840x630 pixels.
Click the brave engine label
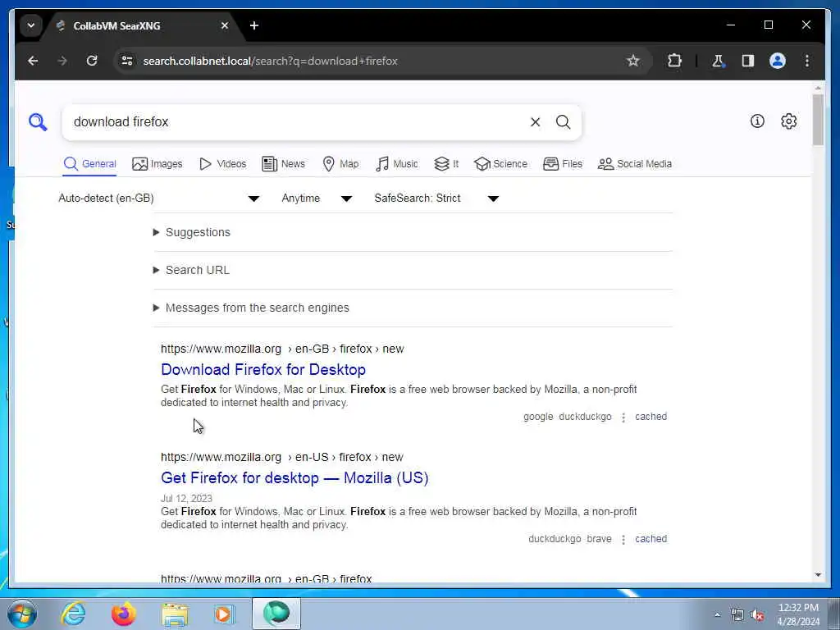click(599, 539)
